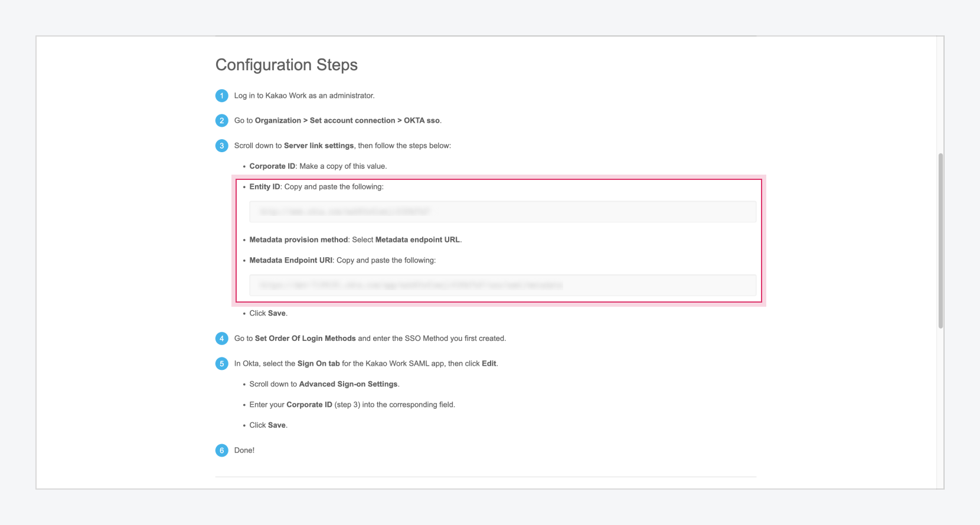The height and width of the screenshot is (525, 980).
Task: Click "Log in to Kakao Work as an administrator."
Action: (304, 96)
